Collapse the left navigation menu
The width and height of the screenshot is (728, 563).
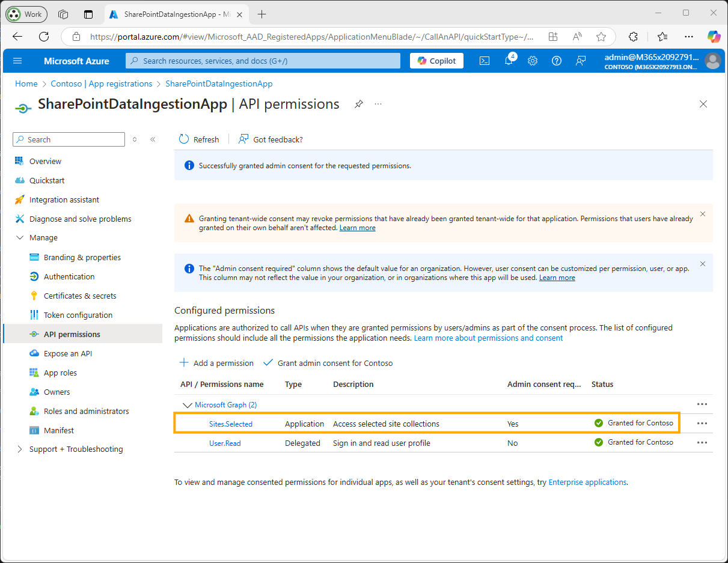[x=153, y=139]
